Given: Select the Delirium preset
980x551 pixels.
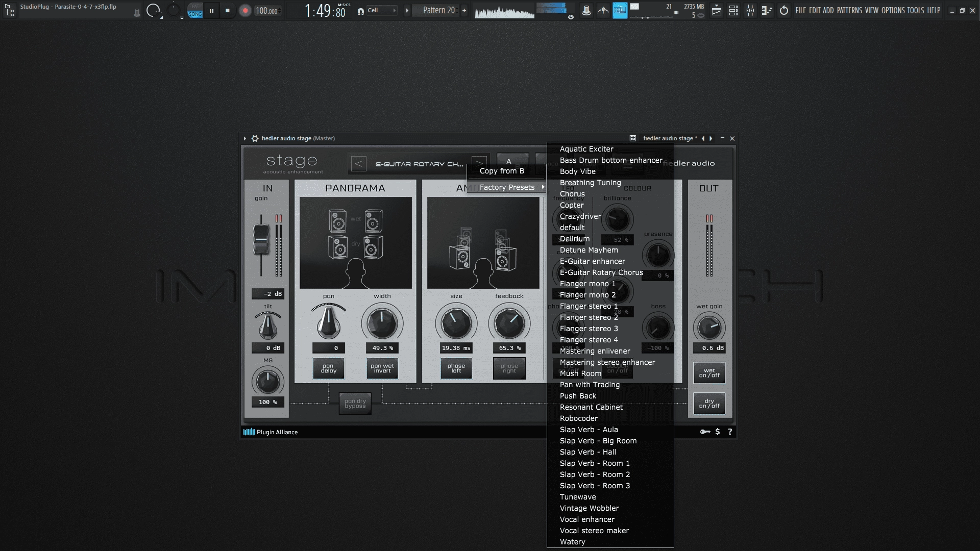Looking at the screenshot, I should pos(610,239).
